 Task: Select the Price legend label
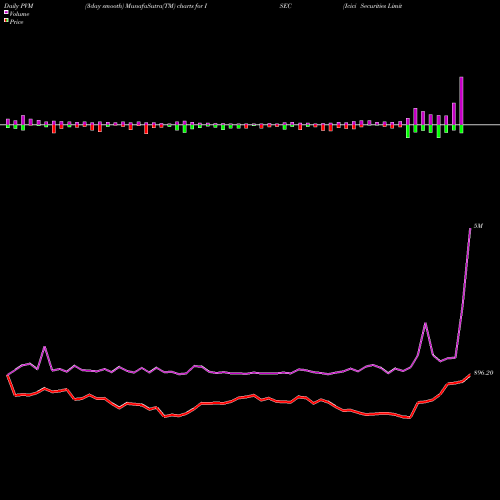[16, 22]
